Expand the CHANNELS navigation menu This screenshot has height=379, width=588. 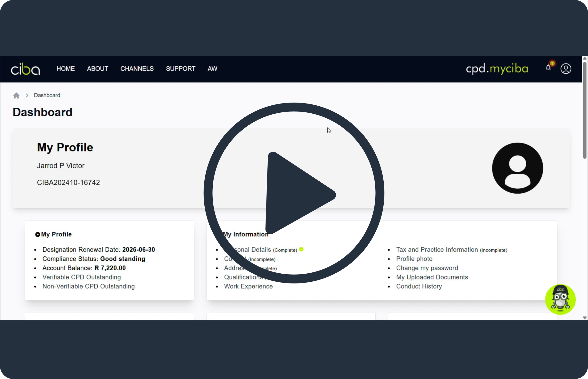(137, 69)
